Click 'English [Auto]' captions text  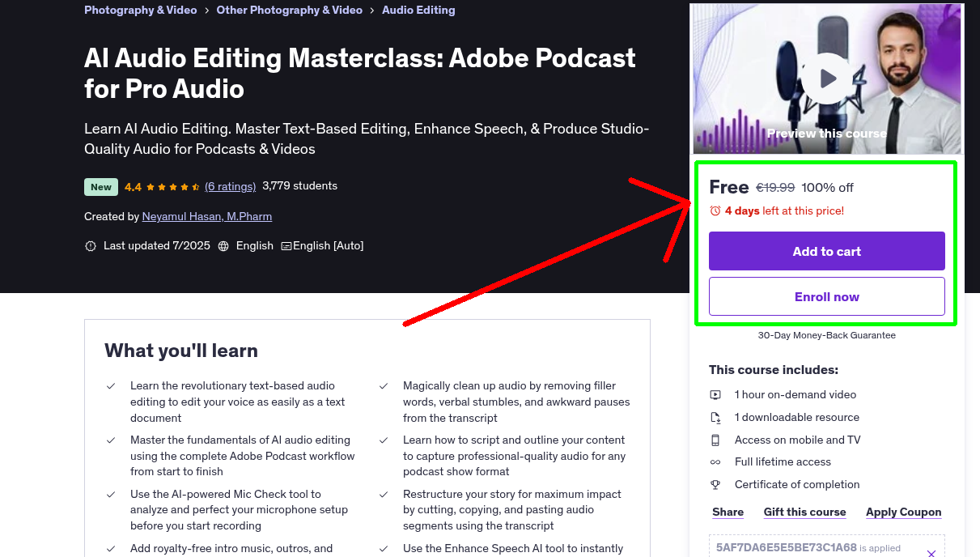point(329,246)
